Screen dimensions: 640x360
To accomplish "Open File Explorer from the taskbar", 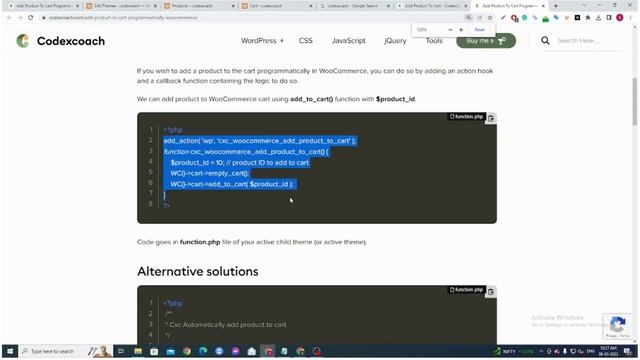I will tap(138, 351).
